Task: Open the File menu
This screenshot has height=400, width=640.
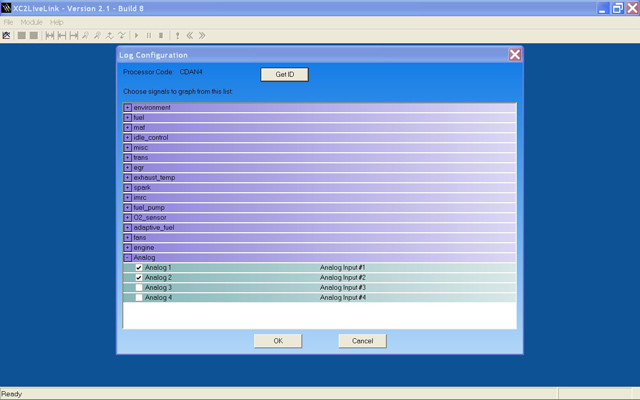Action: tap(8, 22)
